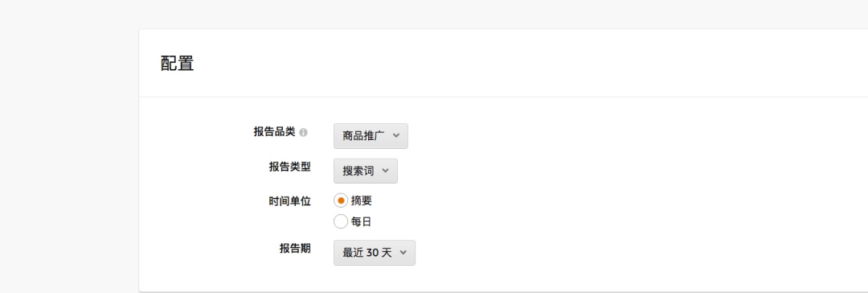This screenshot has height=293, width=868.
Task: Click the 报告类型 field label
Action: pos(289,167)
